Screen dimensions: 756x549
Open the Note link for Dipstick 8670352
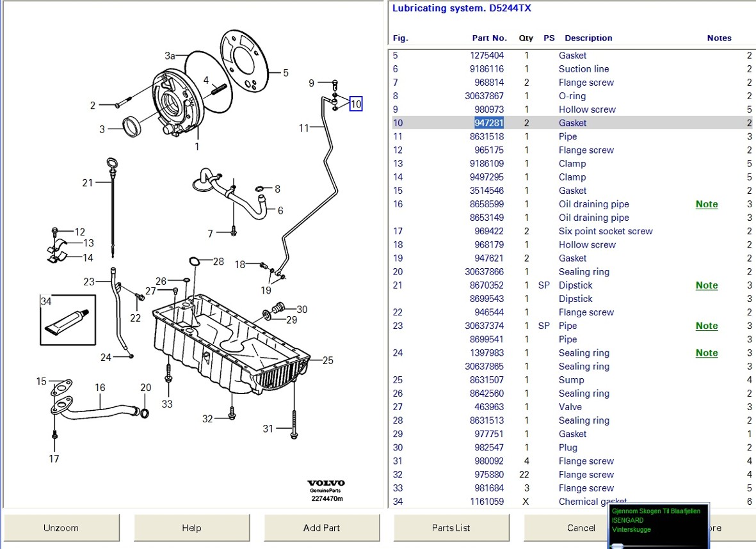[x=706, y=285]
